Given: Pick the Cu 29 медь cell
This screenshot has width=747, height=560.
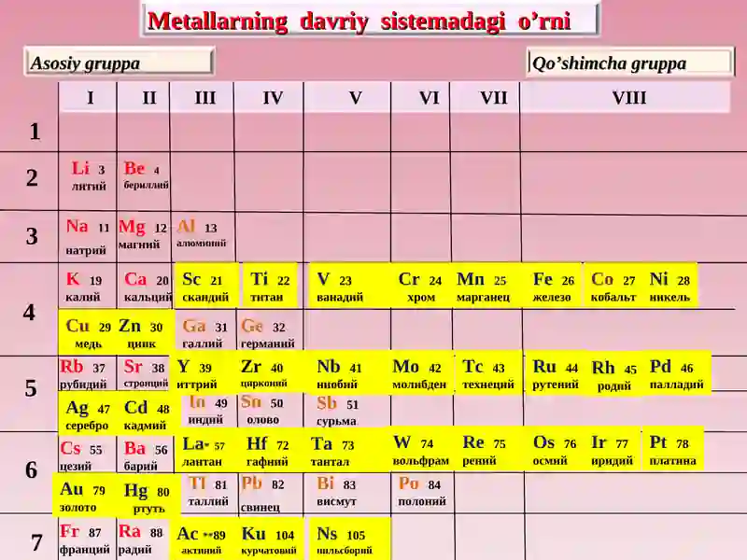Looking at the screenshot, I should click(x=88, y=332).
